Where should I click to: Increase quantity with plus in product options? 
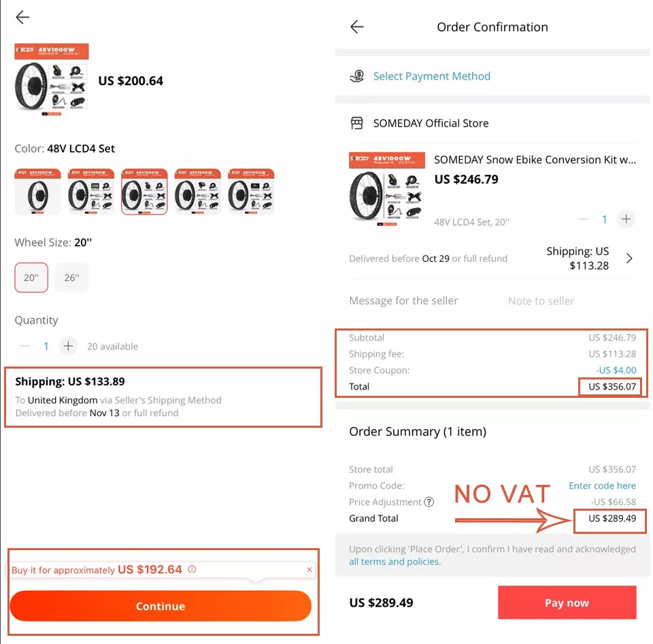[68, 346]
